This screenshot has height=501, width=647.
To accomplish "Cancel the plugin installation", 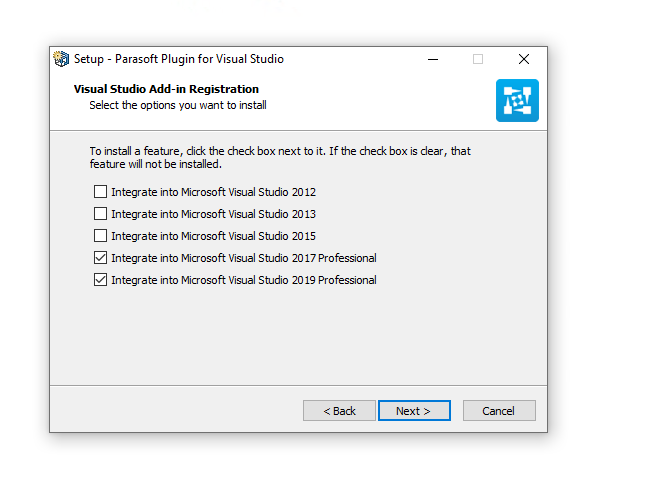I will tap(499, 411).
